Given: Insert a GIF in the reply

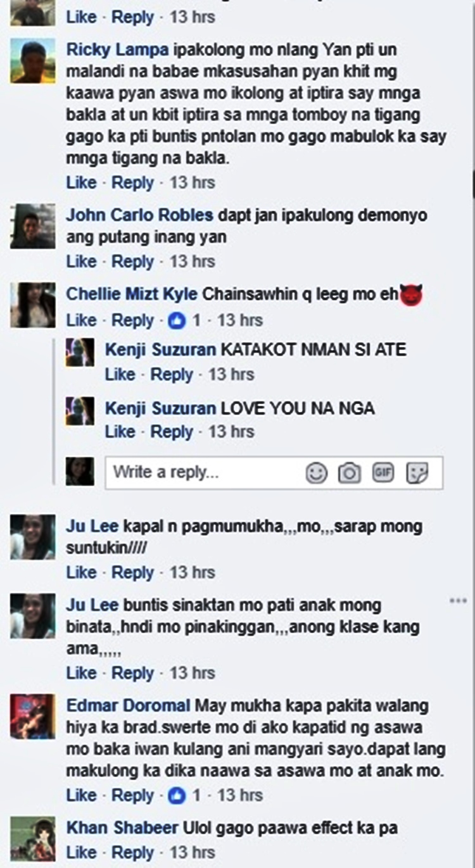Looking at the screenshot, I should click(383, 472).
